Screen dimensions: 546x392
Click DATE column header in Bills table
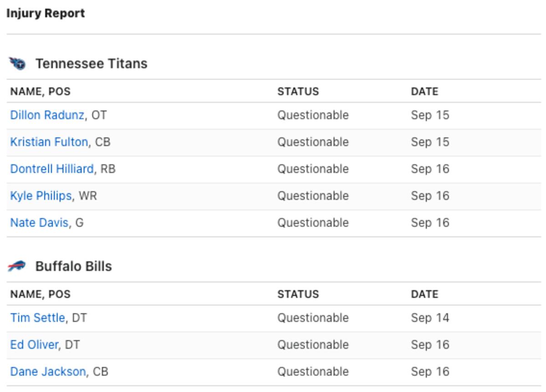pyautogui.click(x=425, y=294)
